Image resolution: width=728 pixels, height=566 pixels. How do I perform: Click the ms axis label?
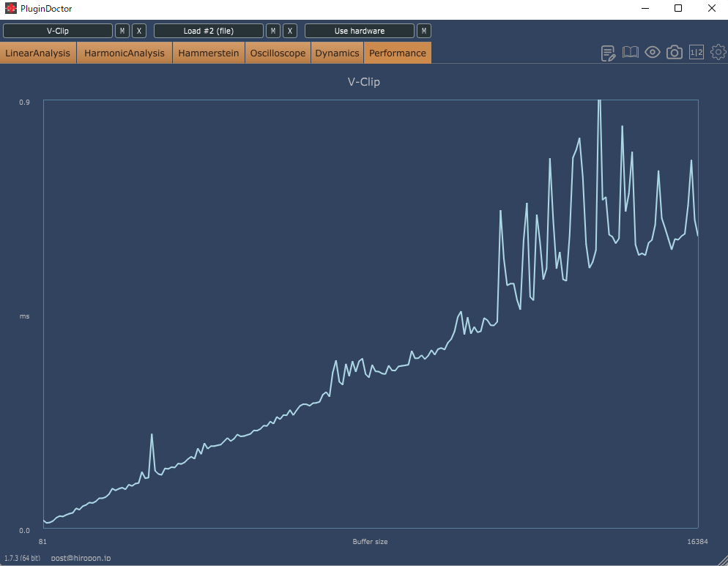(24, 316)
